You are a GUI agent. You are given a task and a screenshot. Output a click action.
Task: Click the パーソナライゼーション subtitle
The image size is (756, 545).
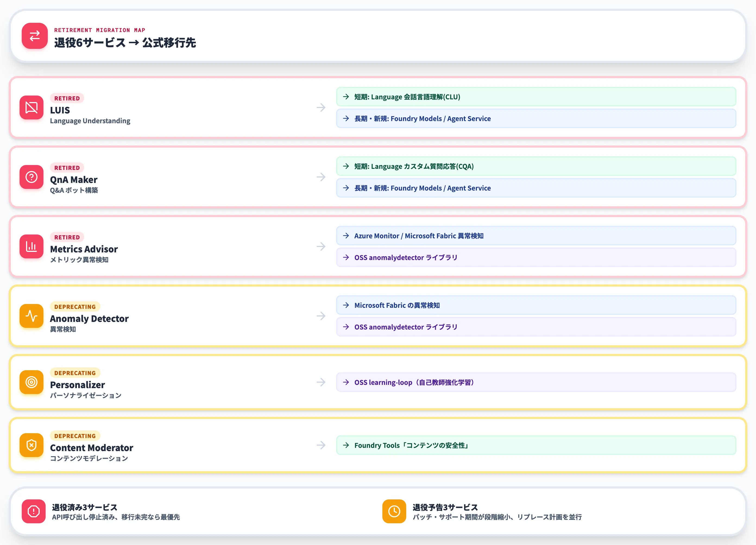(86, 395)
